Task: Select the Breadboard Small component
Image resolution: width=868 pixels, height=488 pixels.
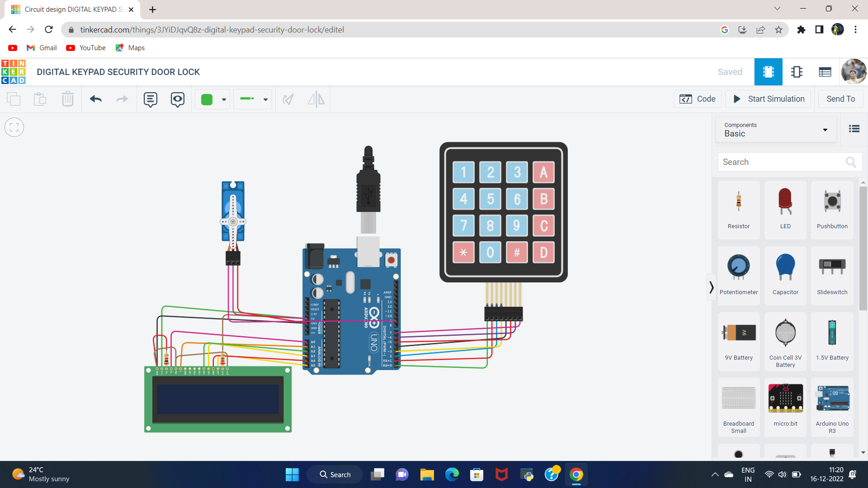Action: point(739,407)
